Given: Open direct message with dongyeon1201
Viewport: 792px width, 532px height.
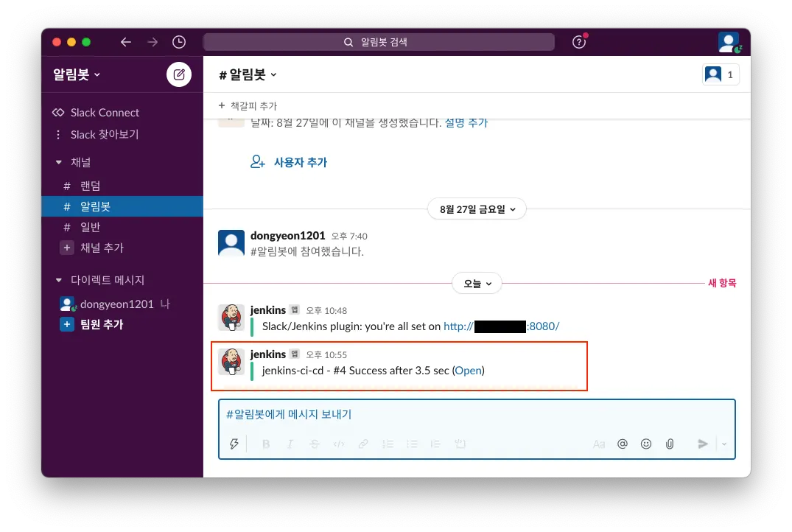Looking at the screenshot, I should (x=115, y=304).
